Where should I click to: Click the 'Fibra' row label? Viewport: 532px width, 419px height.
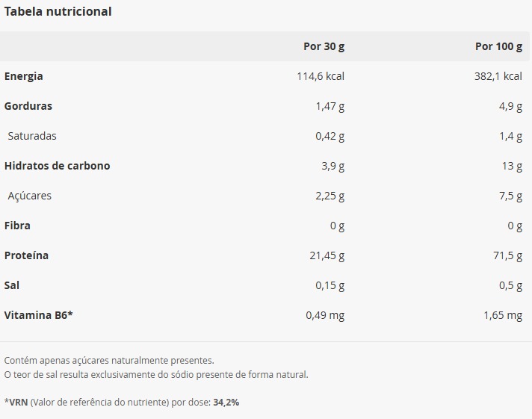coord(18,226)
